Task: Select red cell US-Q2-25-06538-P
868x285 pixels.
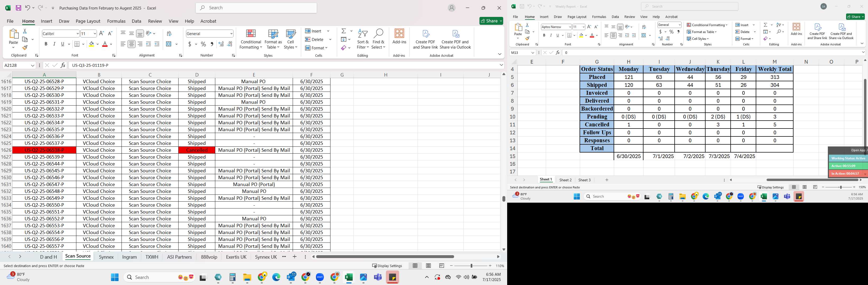Action: coord(44,150)
